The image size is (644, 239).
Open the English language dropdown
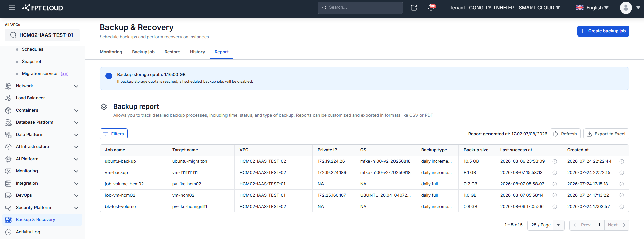point(592,8)
